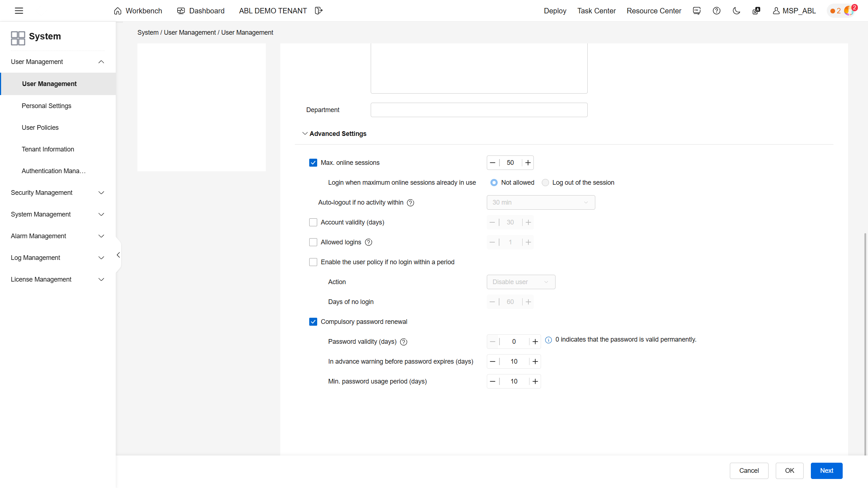Open the help icon in the top bar
The width and height of the screenshot is (868, 488).
tap(716, 11)
